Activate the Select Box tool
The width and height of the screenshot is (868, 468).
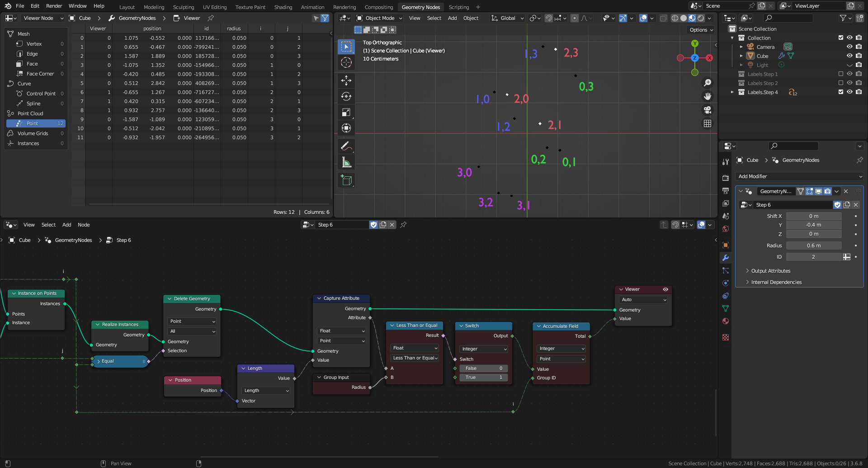coord(346,47)
